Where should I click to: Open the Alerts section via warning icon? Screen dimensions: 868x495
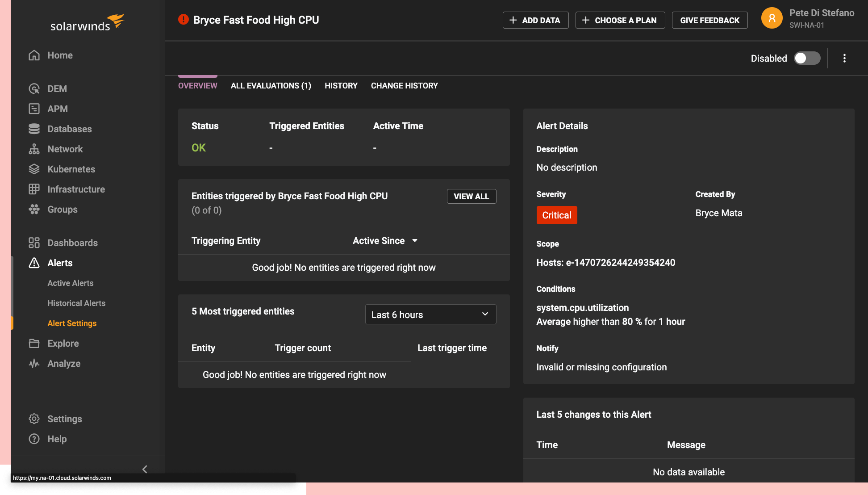click(34, 263)
